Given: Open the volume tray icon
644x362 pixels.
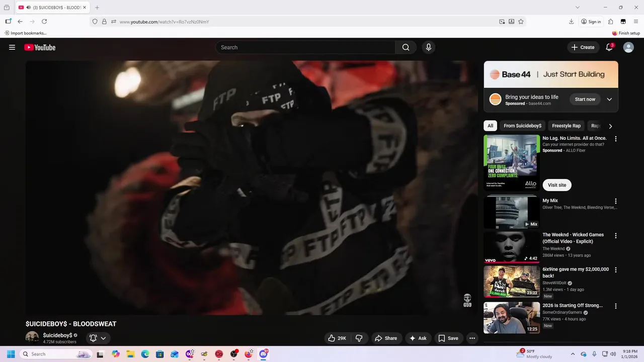Looking at the screenshot, I should click(613, 354).
